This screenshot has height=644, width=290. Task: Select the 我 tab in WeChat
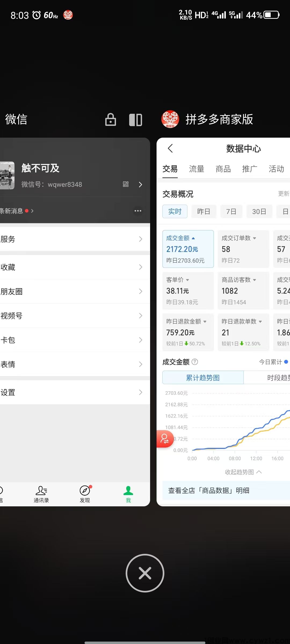tap(128, 494)
